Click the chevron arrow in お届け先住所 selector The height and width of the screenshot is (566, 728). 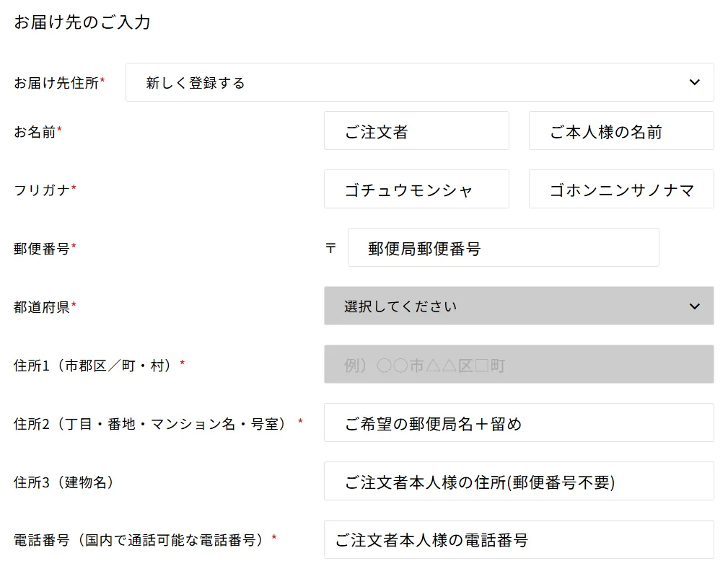coord(694,82)
